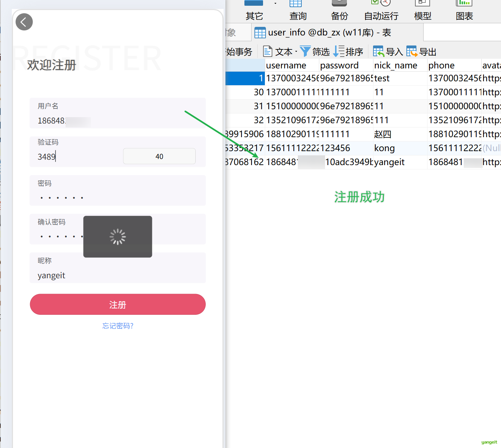501x448 pixels.
Task: Expand the 文本 text dropdown
Action: tap(296, 52)
